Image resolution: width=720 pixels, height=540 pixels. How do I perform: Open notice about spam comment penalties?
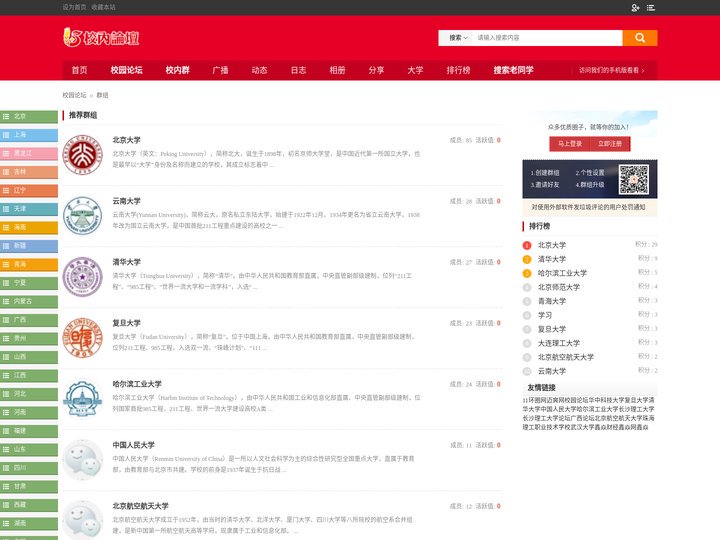[x=589, y=207]
